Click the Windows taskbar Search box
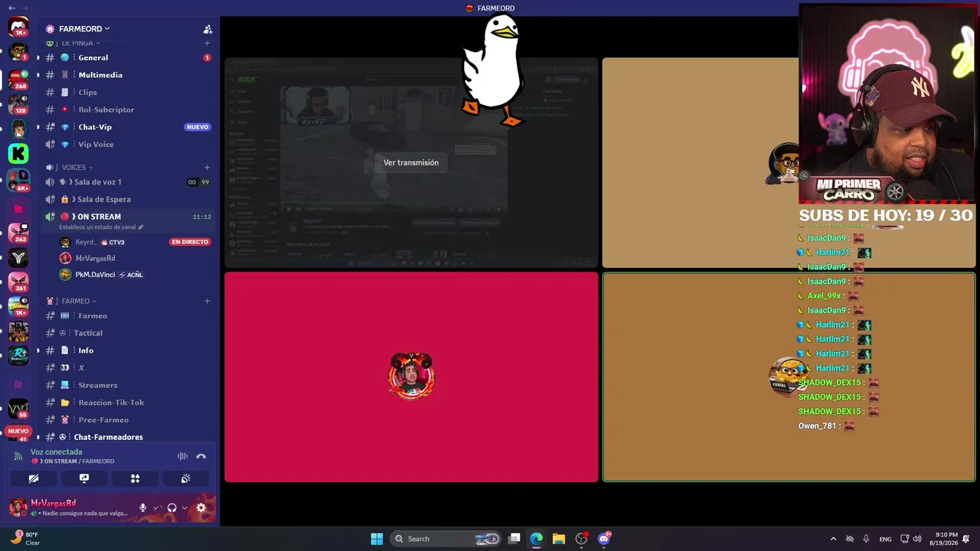The image size is (980, 551). tap(446, 539)
